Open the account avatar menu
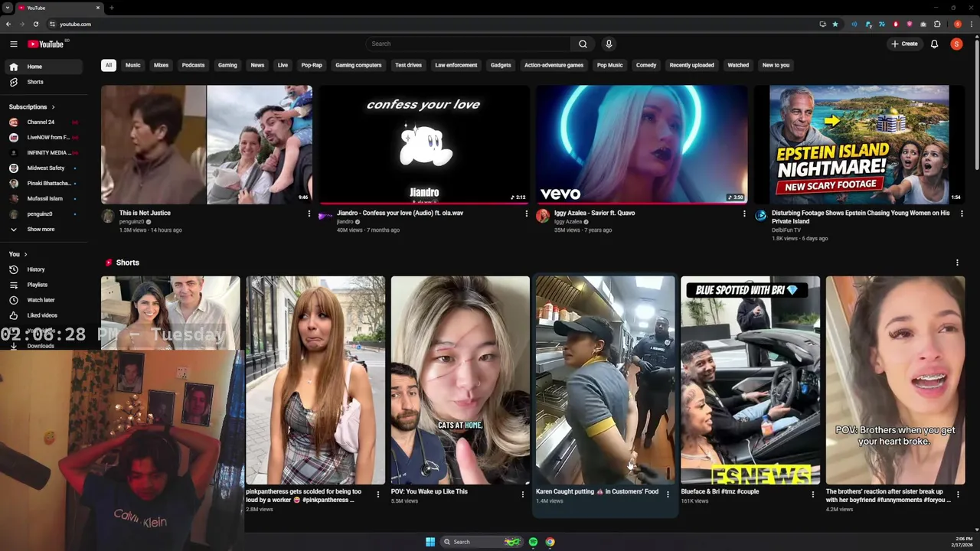 click(956, 44)
